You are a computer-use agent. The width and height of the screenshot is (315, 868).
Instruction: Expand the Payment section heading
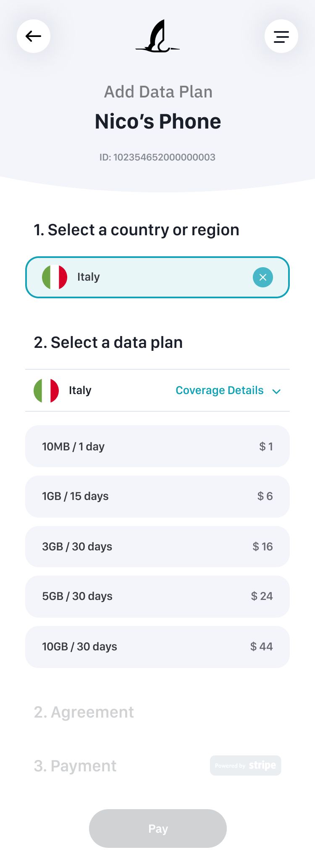pyautogui.click(x=75, y=766)
